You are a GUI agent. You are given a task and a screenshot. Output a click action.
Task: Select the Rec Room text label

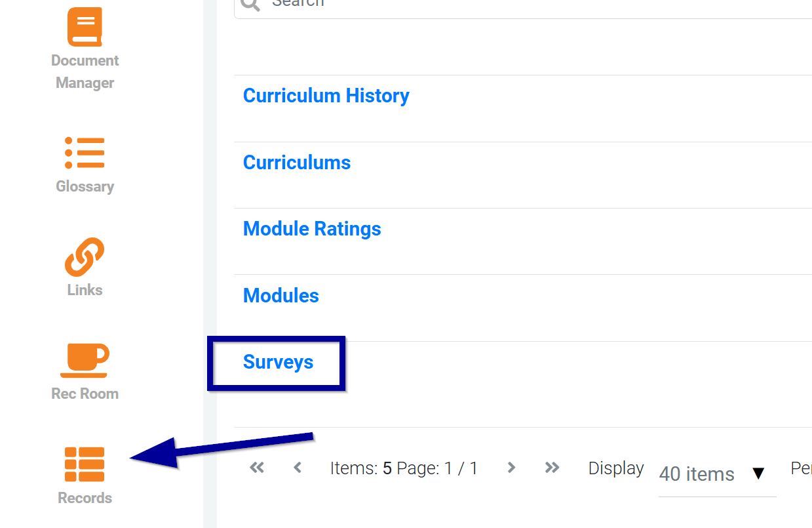85,394
